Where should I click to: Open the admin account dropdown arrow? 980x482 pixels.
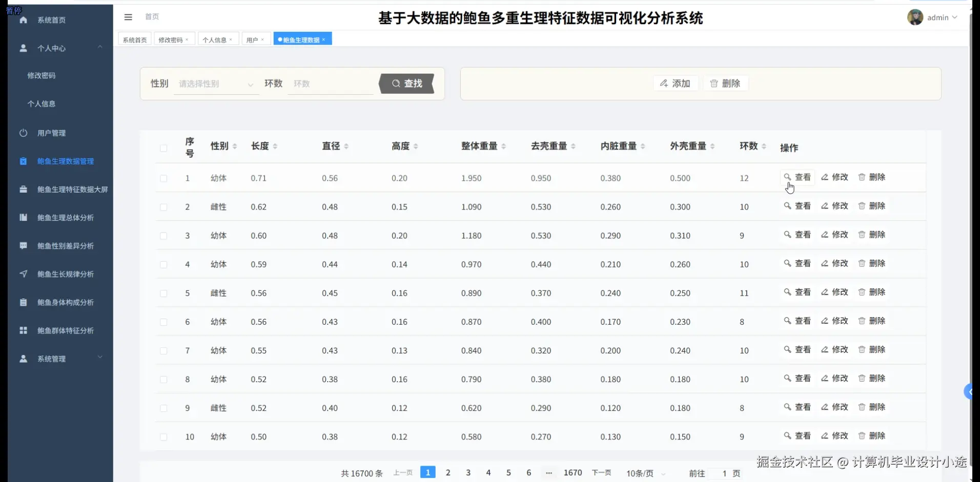pyautogui.click(x=954, y=17)
